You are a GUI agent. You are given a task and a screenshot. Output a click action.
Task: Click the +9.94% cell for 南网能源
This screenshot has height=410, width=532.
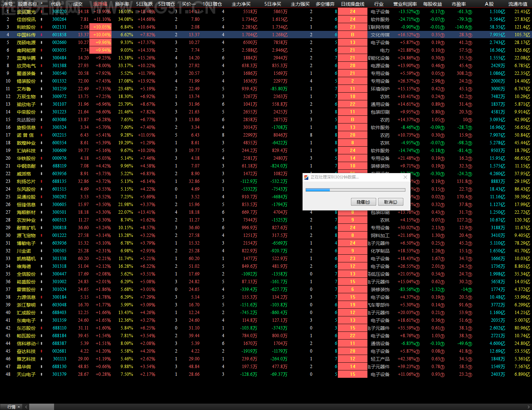point(100,50)
